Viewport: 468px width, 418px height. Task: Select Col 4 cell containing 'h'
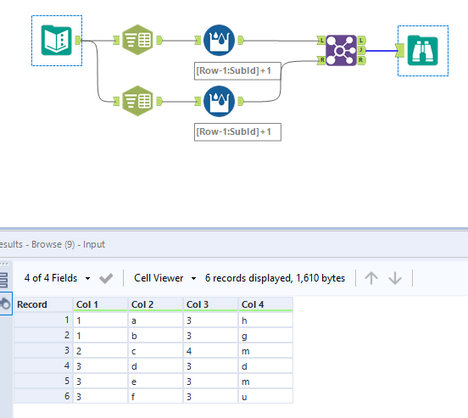pos(265,320)
